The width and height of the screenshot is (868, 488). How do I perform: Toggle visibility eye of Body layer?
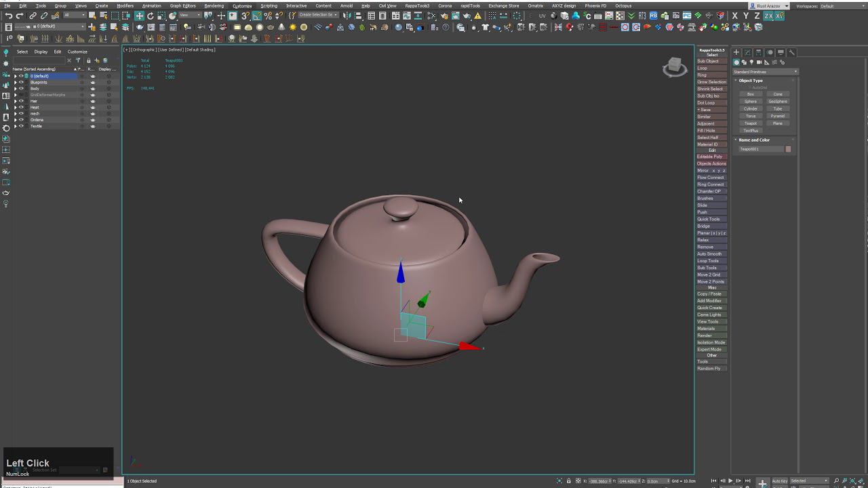(x=21, y=88)
